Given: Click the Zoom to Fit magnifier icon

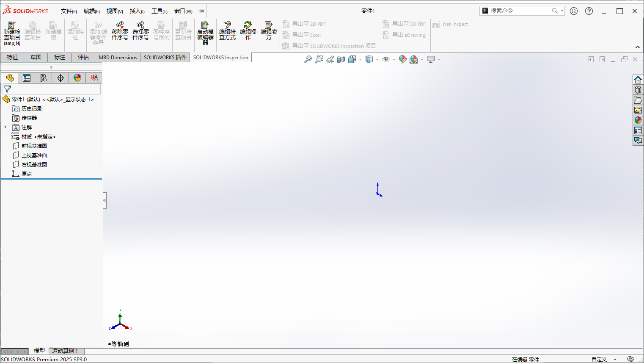Looking at the screenshot, I should tap(308, 59).
